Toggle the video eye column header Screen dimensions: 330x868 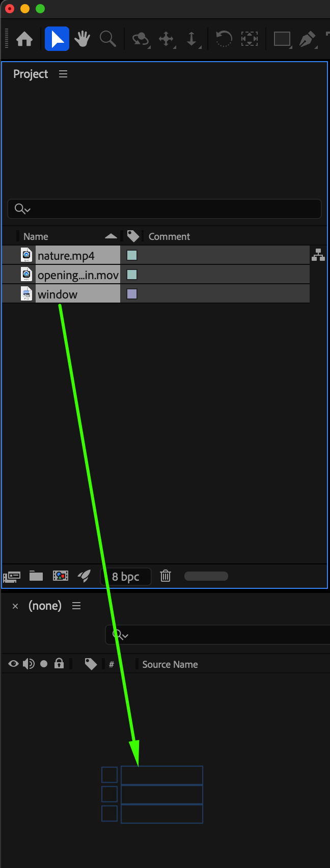[14, 664]
